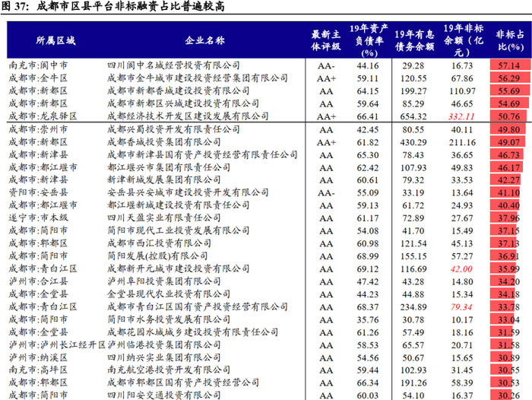Click the 19年非标余额 column header
532x400 pixels.
click(463, 40)
